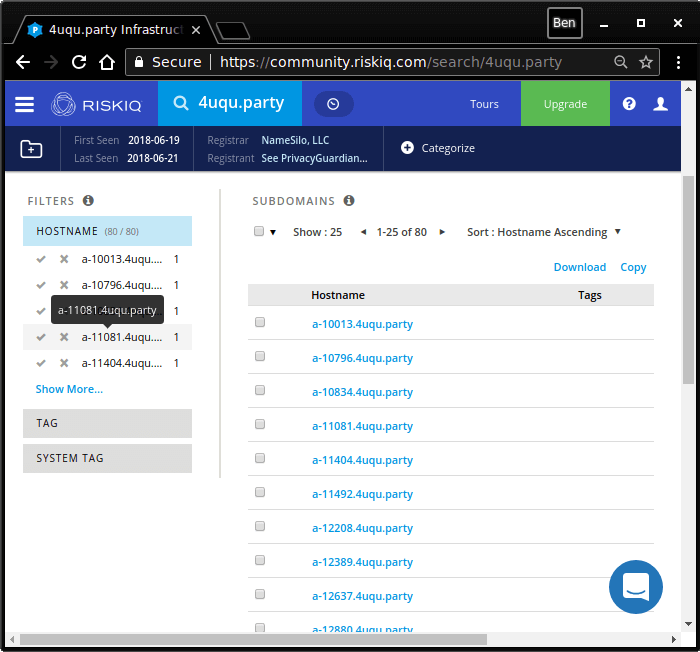Open the chat support bubble

pyautogui.click(x=636, y=587)
